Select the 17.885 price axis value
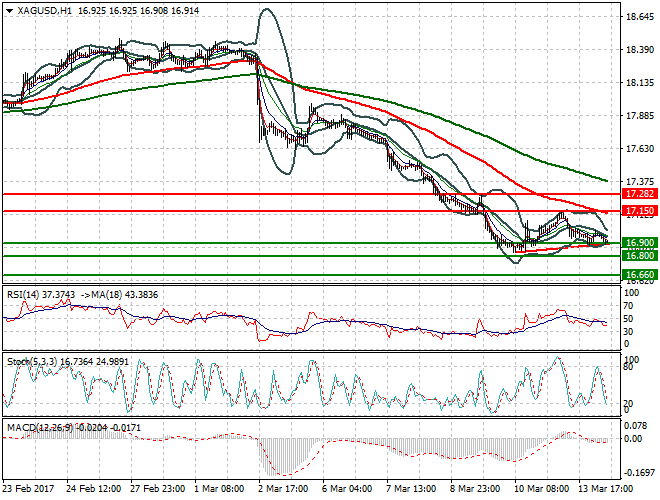 tap(640, 116)
